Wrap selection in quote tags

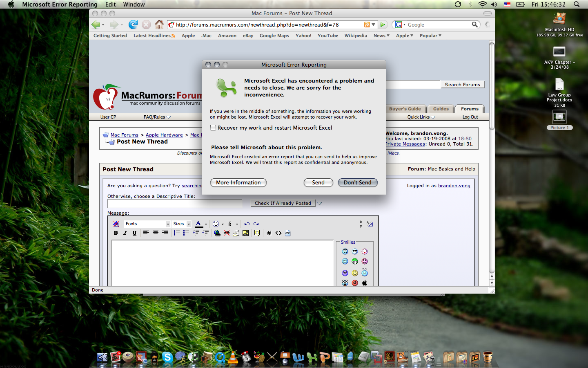[257, 233]
